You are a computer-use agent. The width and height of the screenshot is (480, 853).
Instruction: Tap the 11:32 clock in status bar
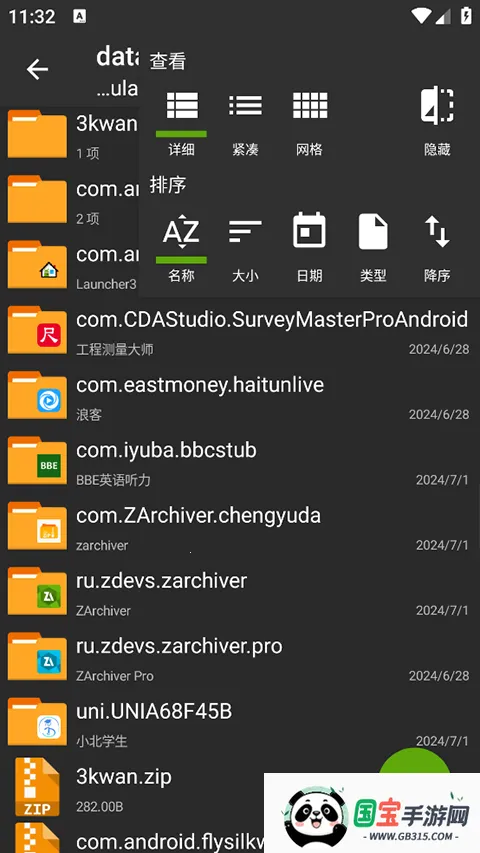(32, 16)
